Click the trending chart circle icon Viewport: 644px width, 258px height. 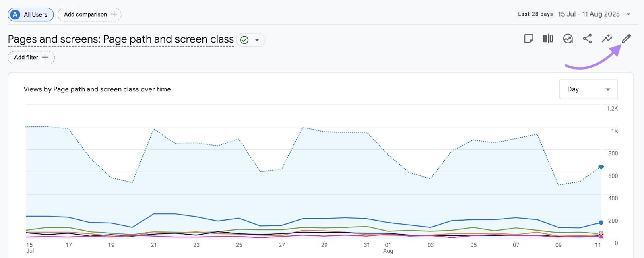click(x=568, y=39)
